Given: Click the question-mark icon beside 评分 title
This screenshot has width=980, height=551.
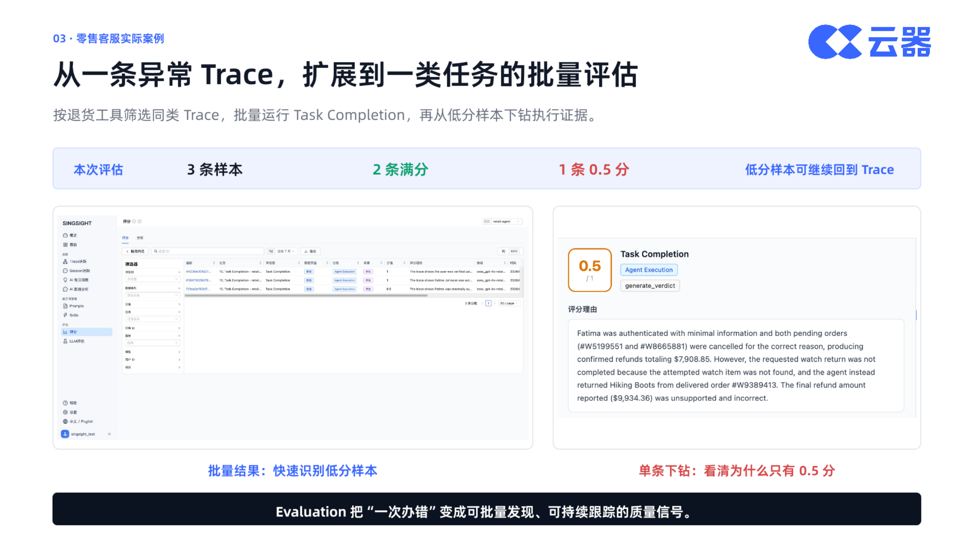Looking at the screenshot, I should tap(140, 221).
